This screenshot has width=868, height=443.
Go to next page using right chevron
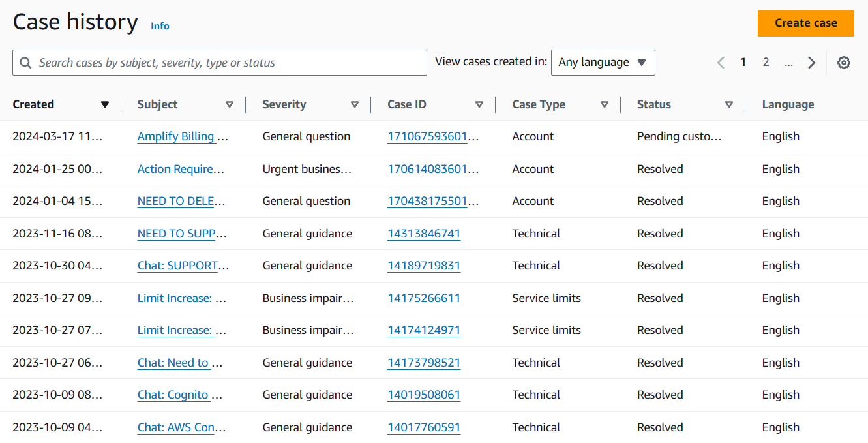pyautogui.click(x=811, y=63)
